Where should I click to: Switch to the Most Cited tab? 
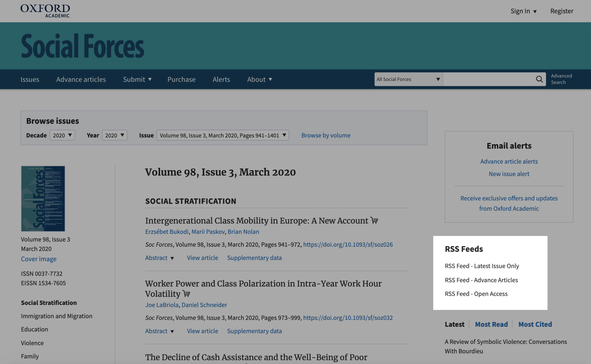tap(535, 324)
